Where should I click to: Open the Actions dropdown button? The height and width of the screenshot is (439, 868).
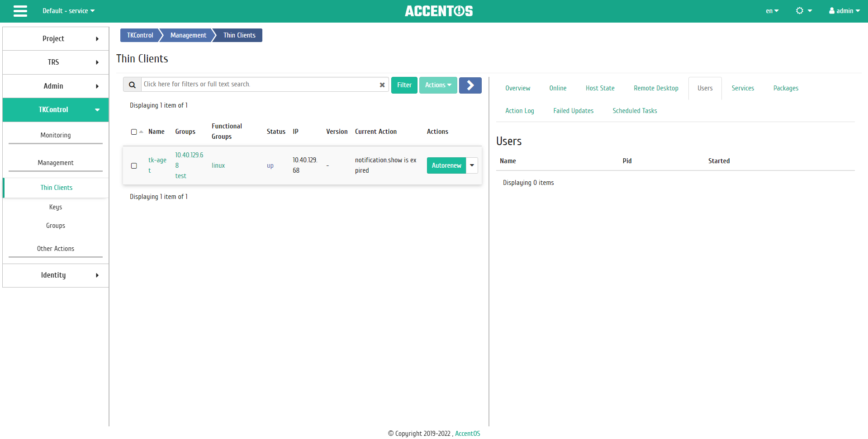(x=438, y=85)
